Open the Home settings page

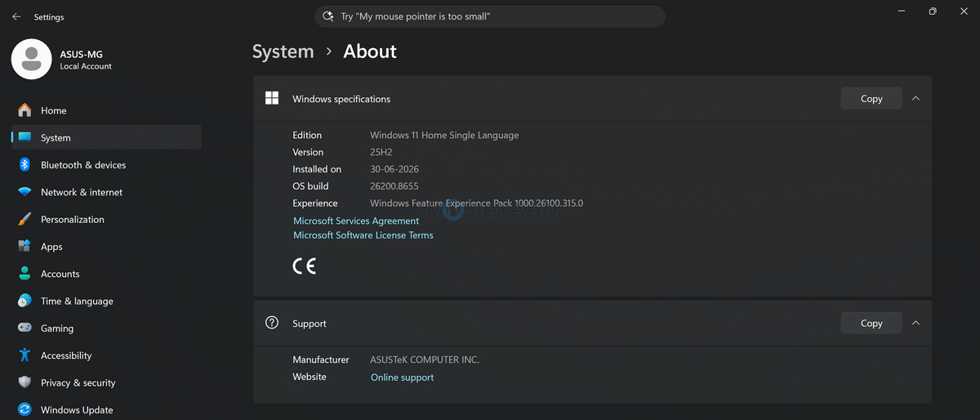(106, 110)
